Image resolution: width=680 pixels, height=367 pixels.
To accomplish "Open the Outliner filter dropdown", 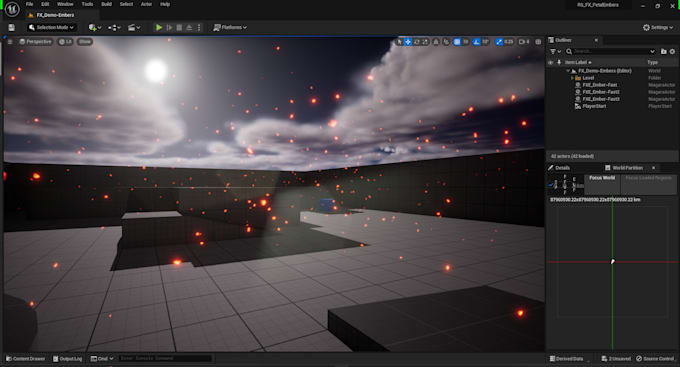I will click(555, 51).
